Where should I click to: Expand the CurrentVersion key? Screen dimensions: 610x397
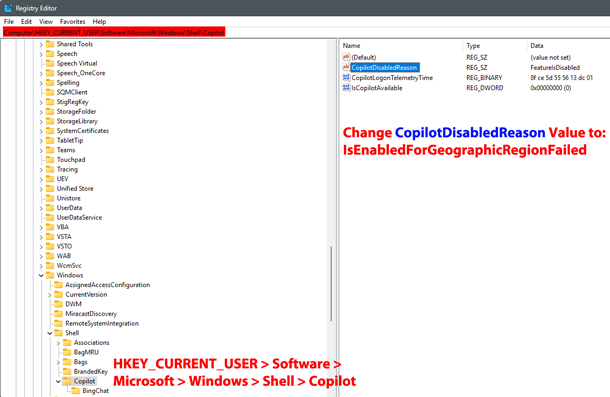(50, 295)
